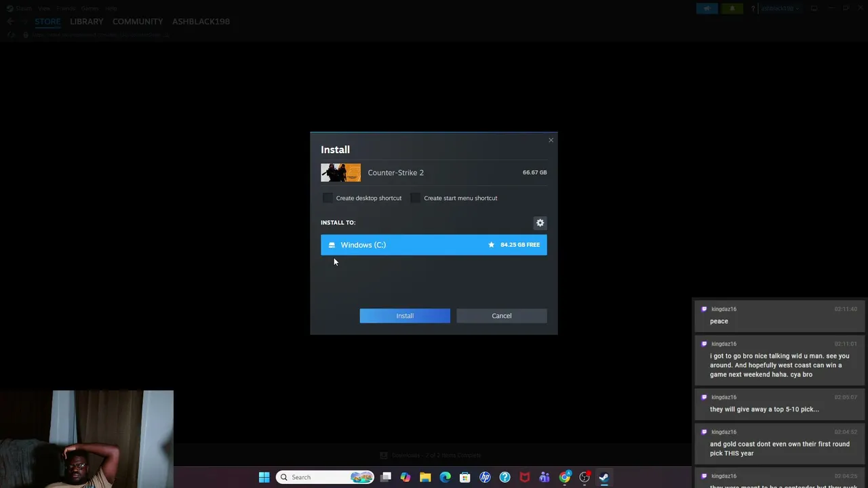Image resolution: width=868 pixels, height=488 pixels.
Task: Click the INSTALL TO: label
Action: pyautogui.click(x=338, y=222)
